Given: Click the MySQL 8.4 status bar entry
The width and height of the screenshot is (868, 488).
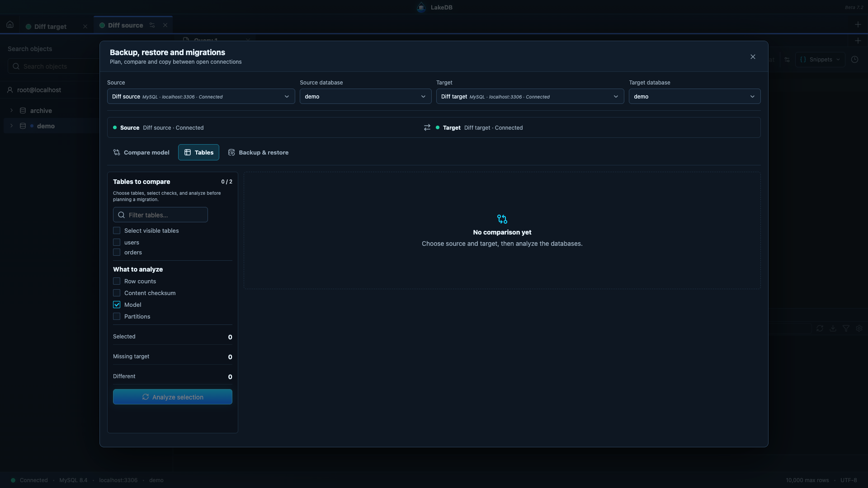Looking at the screenshot, I should (x=73, y=480).
